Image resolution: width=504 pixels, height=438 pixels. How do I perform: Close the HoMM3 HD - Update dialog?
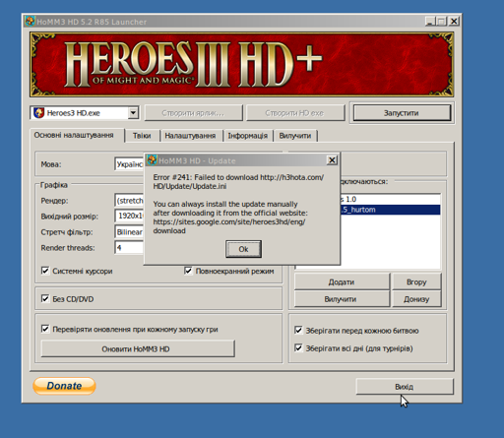(x=332, y=160)
